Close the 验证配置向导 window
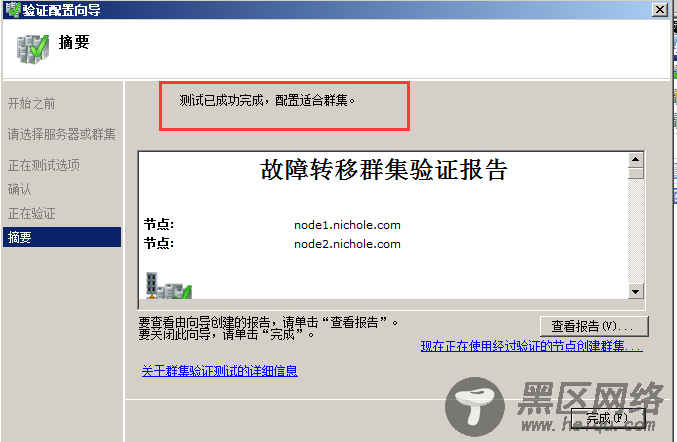Viewport: 677px width, 442px height. pyautogui.click(x=660, y=9)
